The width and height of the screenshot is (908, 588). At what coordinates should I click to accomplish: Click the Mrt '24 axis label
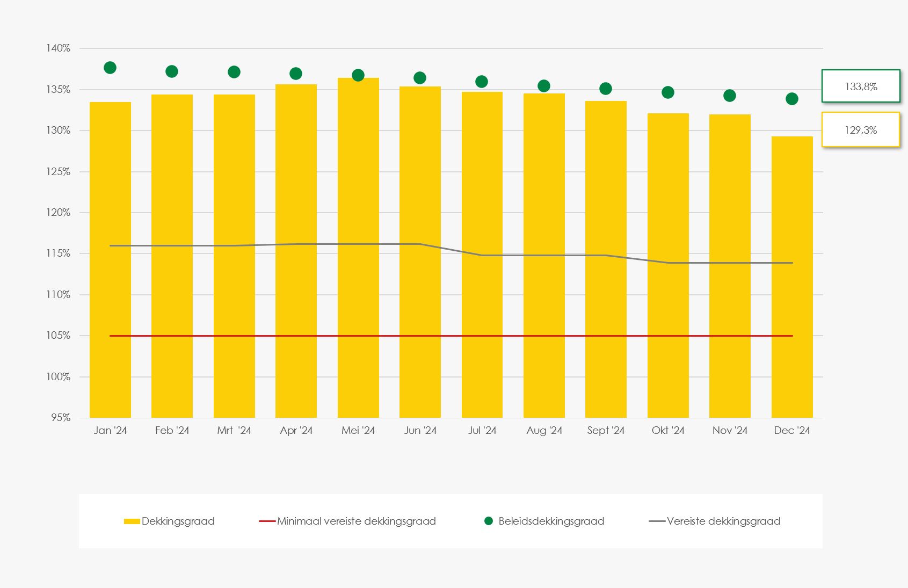point(234,430)
